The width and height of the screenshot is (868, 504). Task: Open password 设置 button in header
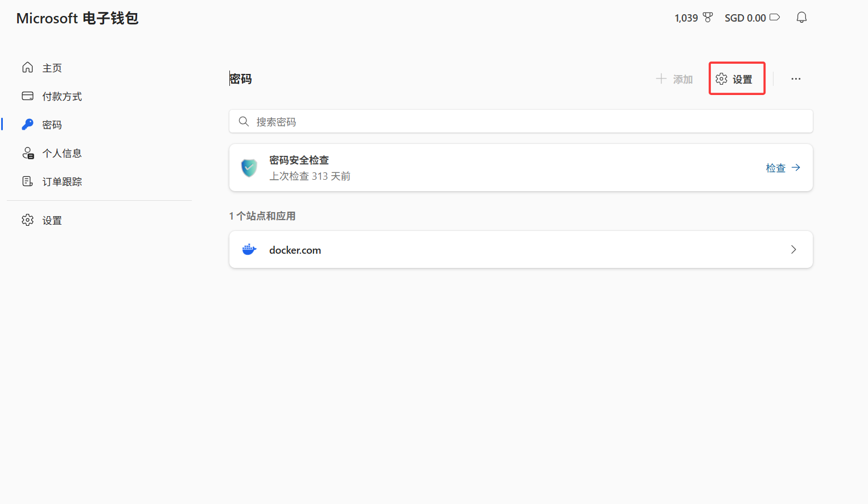point(734,79)
